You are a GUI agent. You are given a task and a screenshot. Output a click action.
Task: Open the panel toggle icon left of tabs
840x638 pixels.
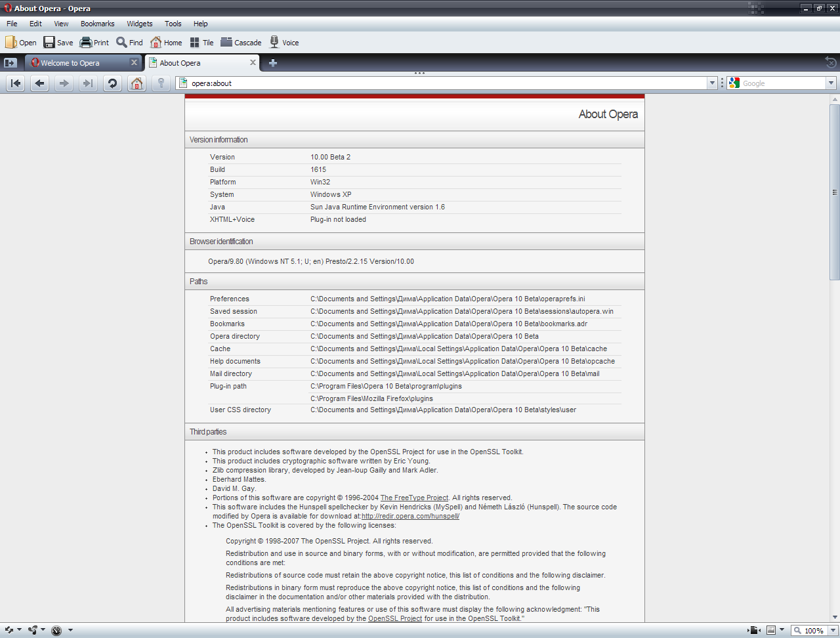(x=10, y=63)
